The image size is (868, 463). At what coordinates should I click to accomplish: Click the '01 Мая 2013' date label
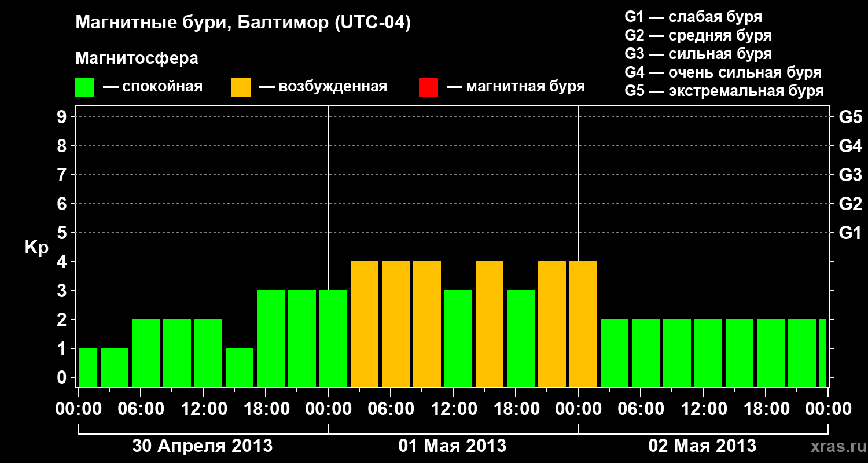click(x=453, y=446)
